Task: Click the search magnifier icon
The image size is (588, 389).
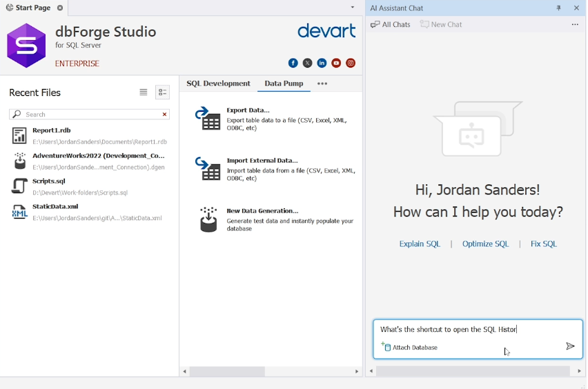Action: pyautogui.click(x=17, y=114)
